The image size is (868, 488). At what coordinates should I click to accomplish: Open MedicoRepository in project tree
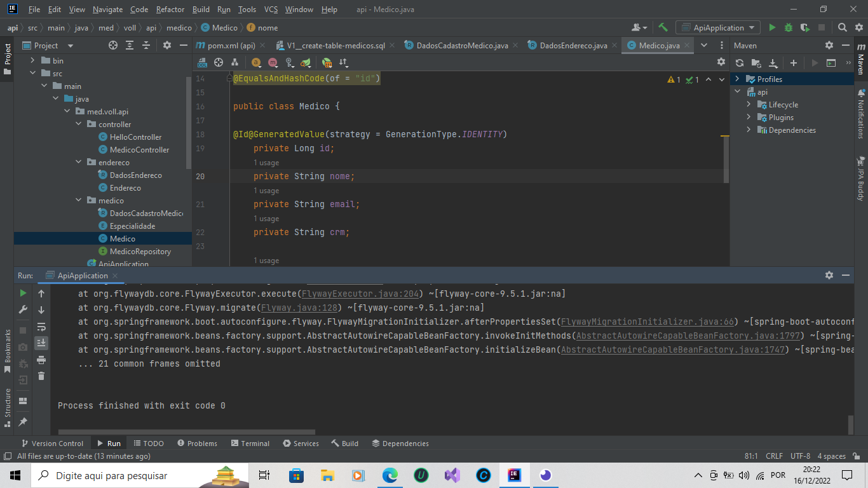pyautogui.click(x=140, y=251)
